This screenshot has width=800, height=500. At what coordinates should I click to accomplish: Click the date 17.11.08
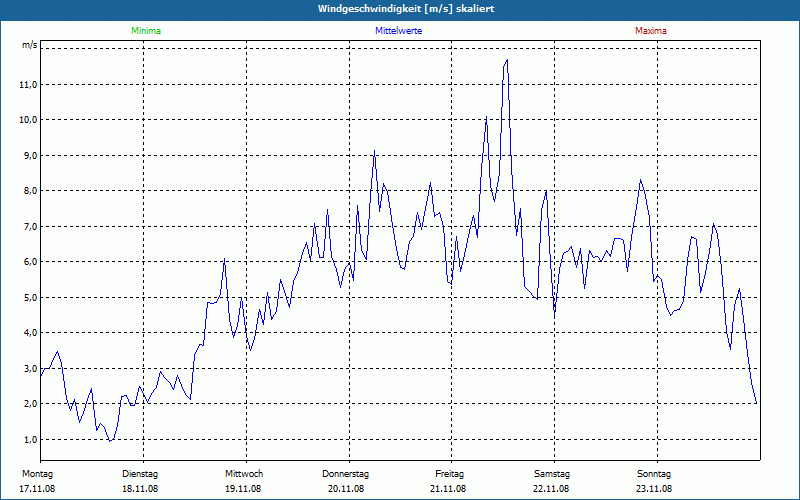37,489
